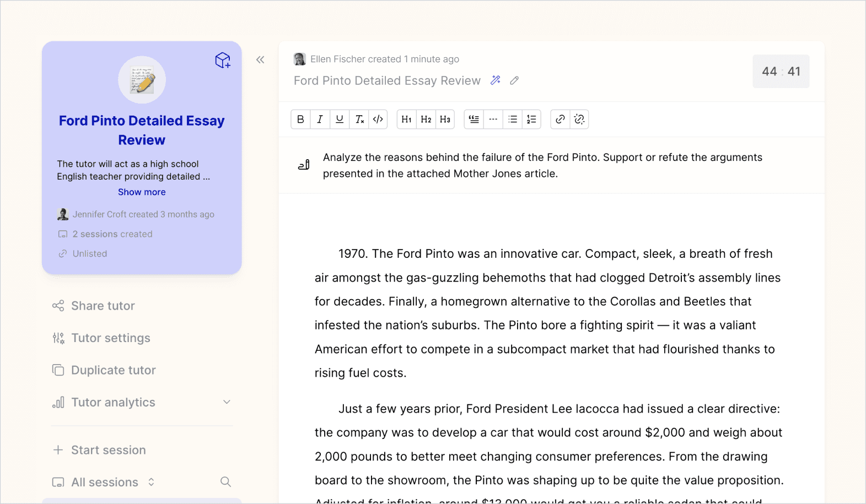The height and width of the screenshot is (504, 866).
Task: Click the Unlisted visibility label
Action: (90, 254)
